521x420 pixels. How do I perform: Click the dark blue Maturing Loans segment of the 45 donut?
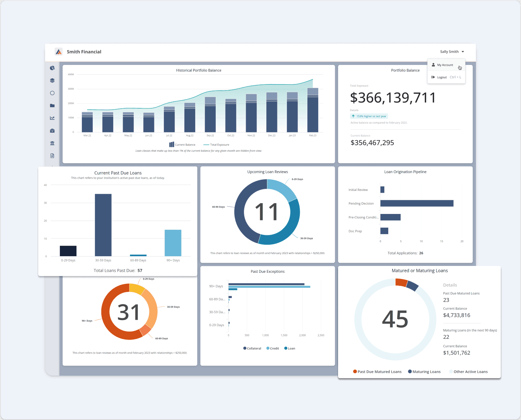(412, 286)
